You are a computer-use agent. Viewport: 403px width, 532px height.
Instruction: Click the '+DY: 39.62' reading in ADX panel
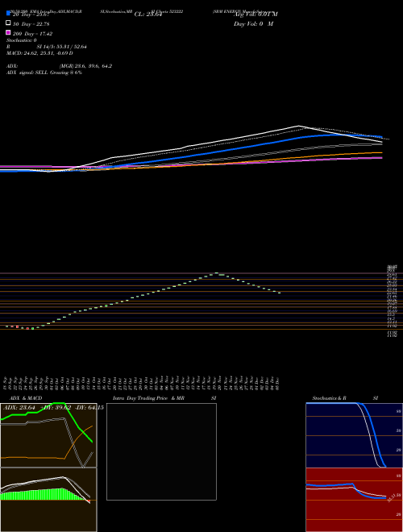(56, 408)
